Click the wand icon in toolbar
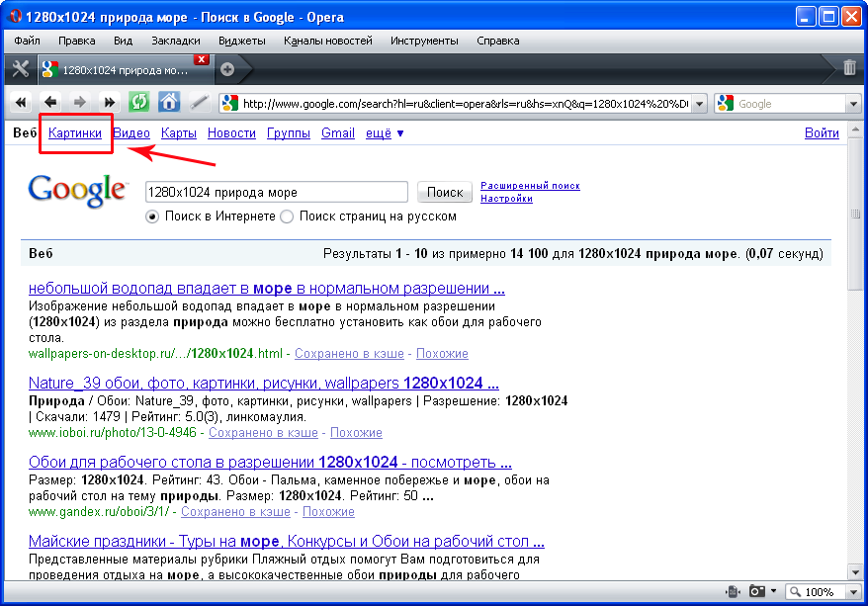The image size is (868, 606). pyautogui.click(x=199, y=103)
